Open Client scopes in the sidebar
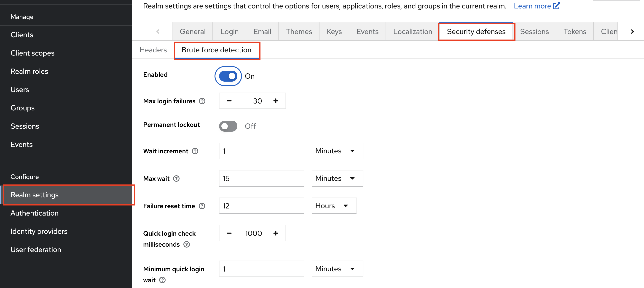 (66, 53)
